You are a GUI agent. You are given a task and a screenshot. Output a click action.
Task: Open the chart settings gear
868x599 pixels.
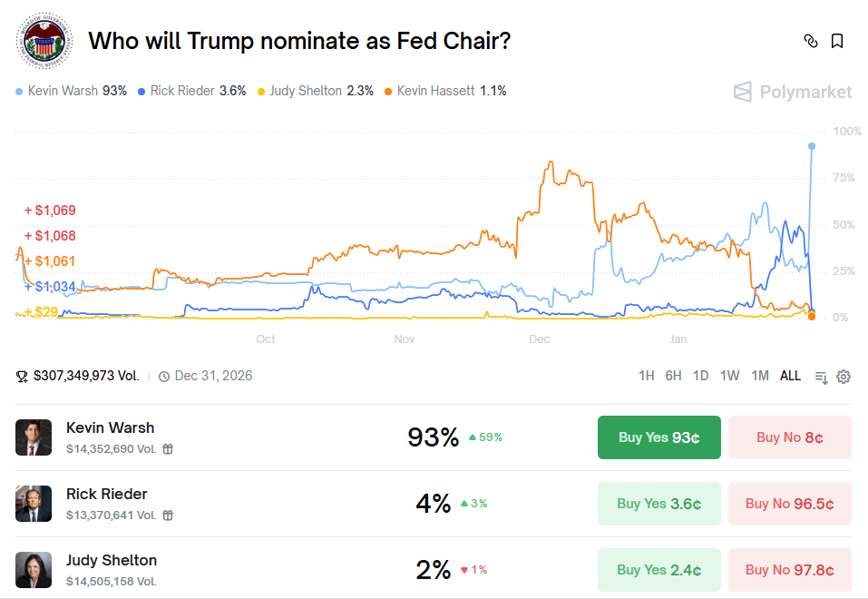pos(844,376)
